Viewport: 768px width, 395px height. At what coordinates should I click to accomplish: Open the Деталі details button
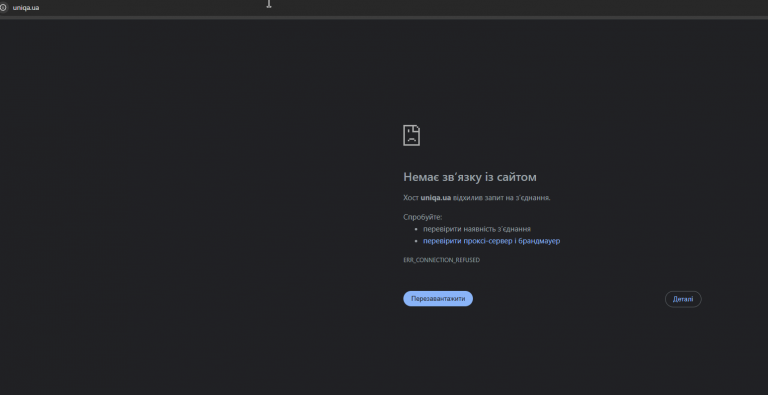pos(683,299)
